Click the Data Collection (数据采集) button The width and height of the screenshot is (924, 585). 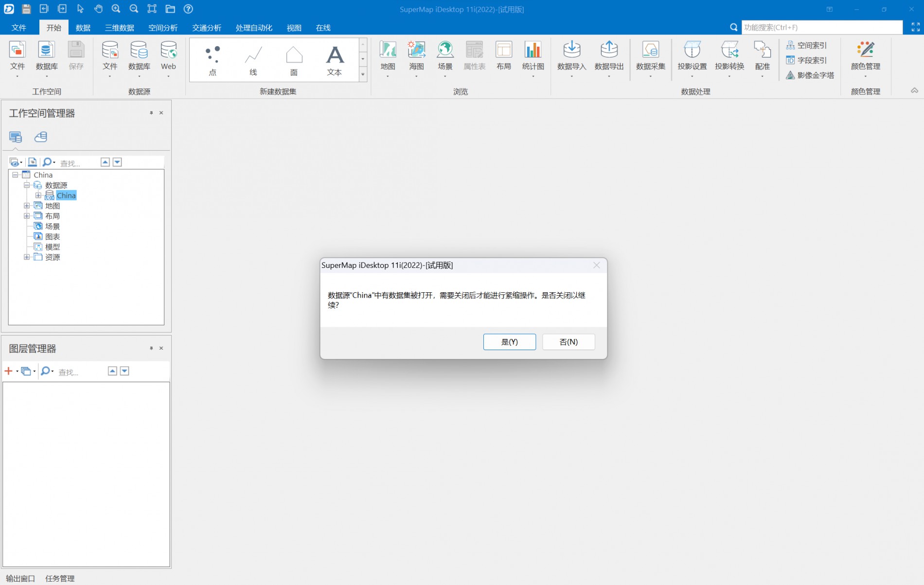651,59
